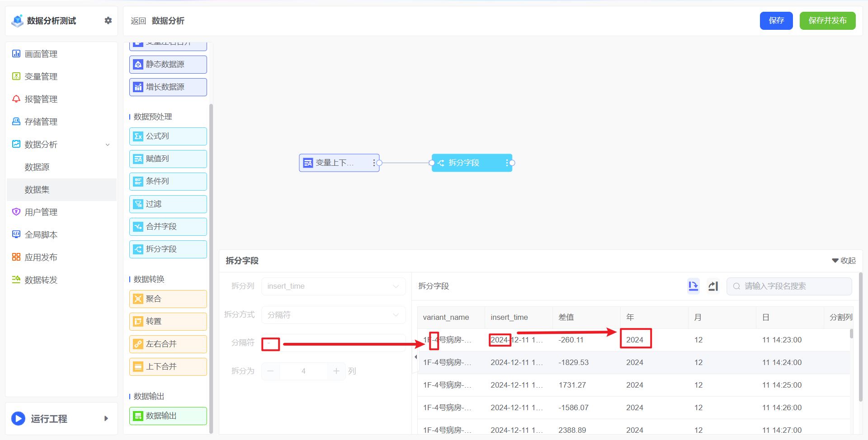This screenshot has width=868, height=440.
Task: Collapse the panel using 收起
Action: coord(843,260)
